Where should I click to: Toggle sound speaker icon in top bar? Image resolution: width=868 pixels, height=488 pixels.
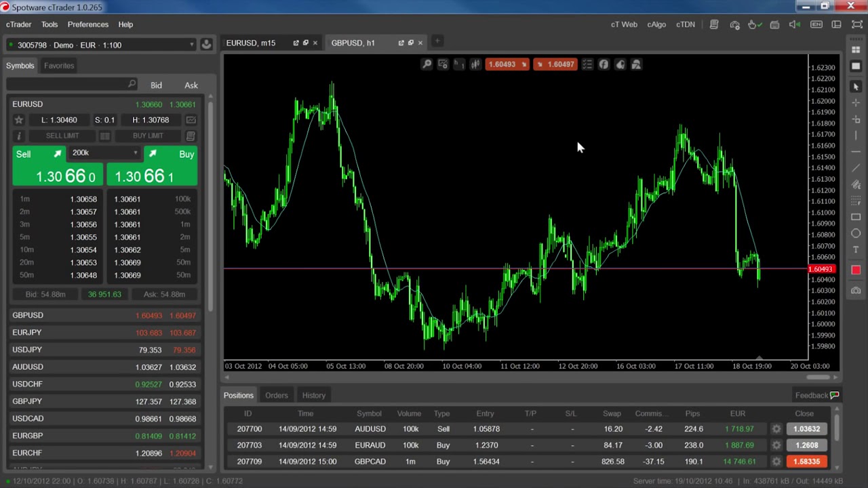tap(795, 25)
